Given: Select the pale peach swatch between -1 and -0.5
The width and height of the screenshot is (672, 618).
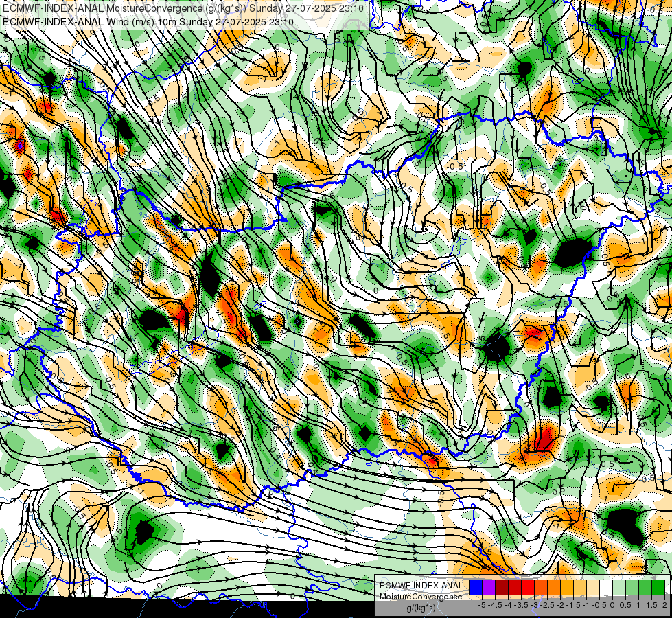Looking at the screenshot, I should pyautogui.click(x=593, y=587).
